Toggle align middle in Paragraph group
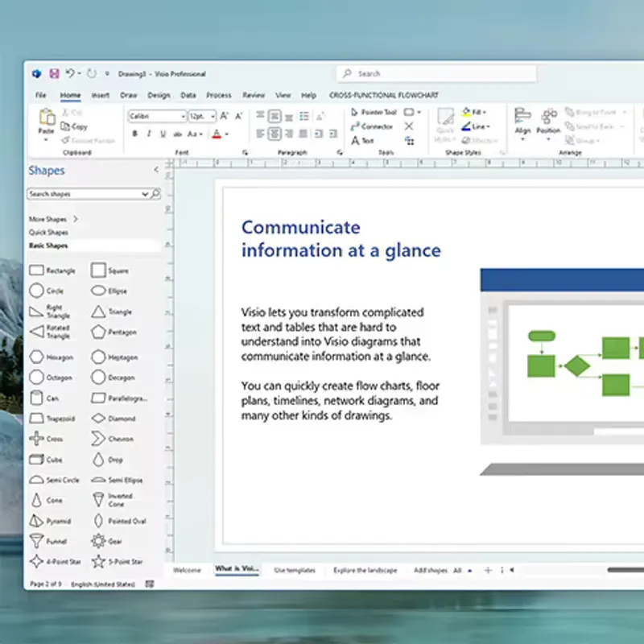The image size is (644, 644). coord(275,116)
